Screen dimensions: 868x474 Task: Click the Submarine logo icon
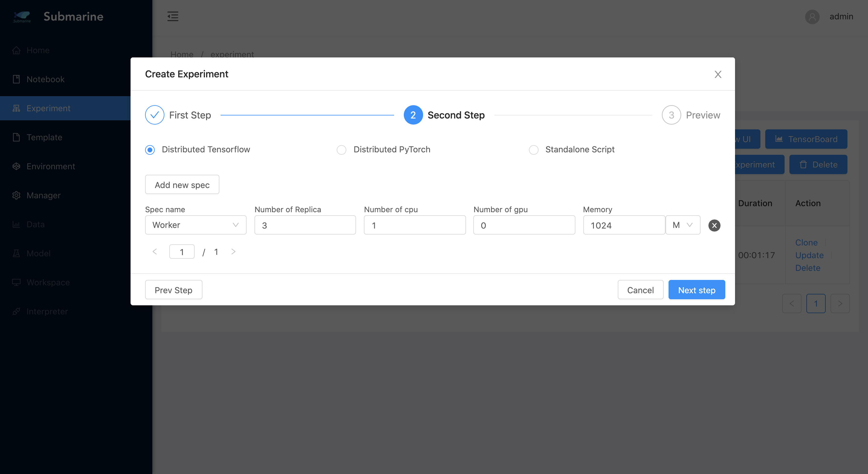coord(22,16)
